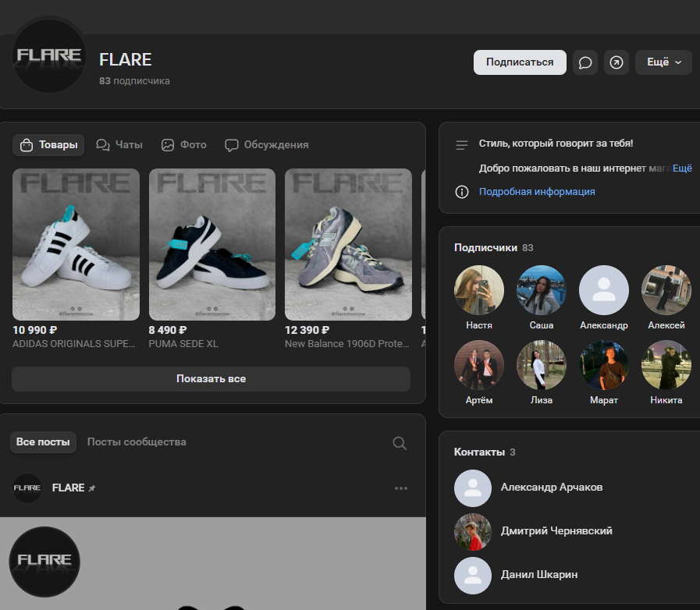Open the PUMA SEDE XL product thumbnail

212,245
